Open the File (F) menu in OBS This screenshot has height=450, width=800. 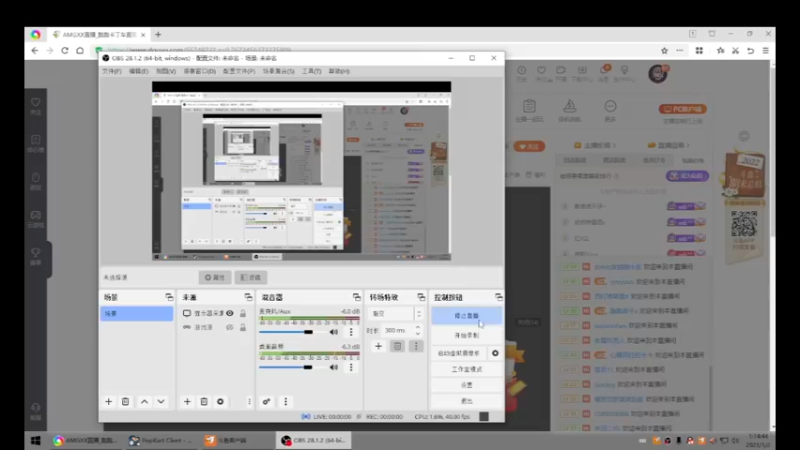(112, 71)
